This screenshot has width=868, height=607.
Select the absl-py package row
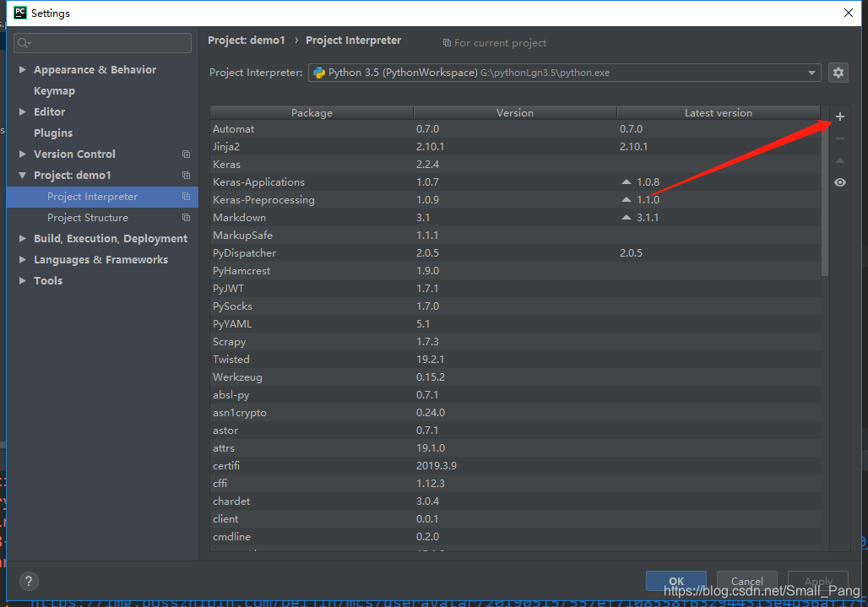point(515,394)
